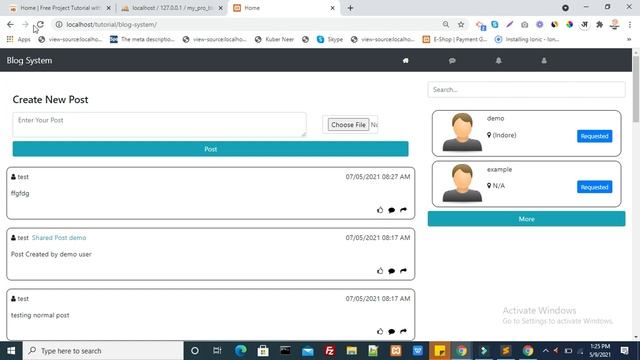Focus the 'Enter Your Post' text area

[x=159, y=124]
